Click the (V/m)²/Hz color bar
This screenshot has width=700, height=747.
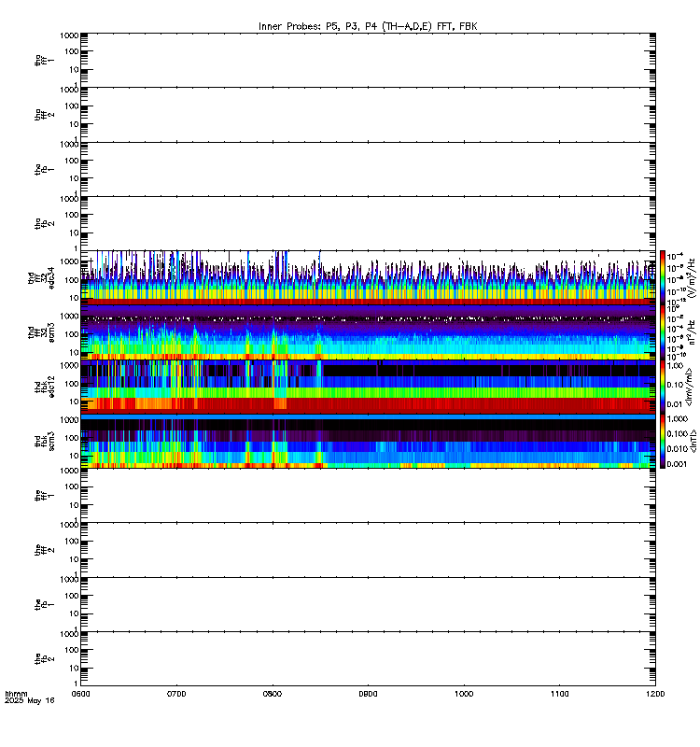click(x=663, y=277)
